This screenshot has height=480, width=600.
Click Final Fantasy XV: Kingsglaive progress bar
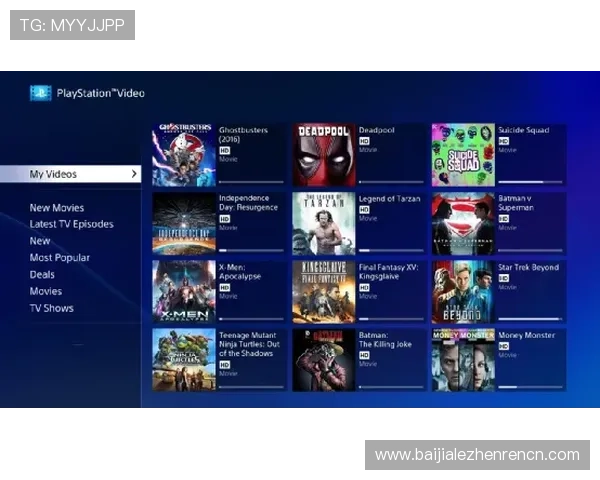391,319
